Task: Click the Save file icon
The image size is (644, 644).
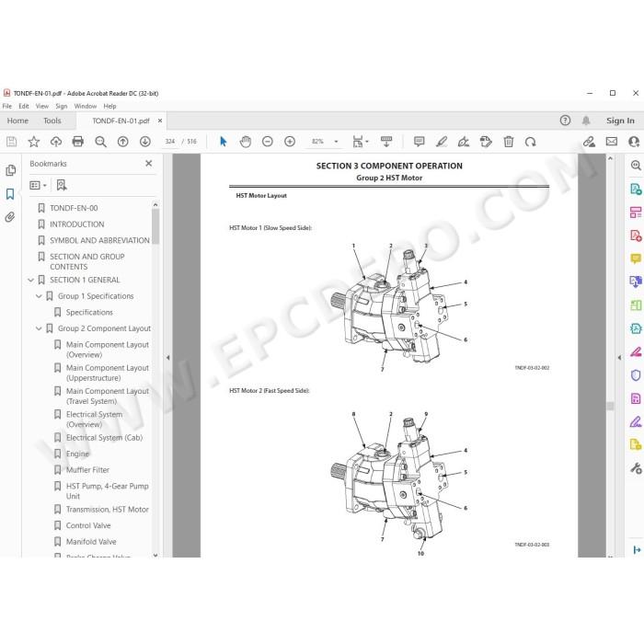Action: (11, 142)
